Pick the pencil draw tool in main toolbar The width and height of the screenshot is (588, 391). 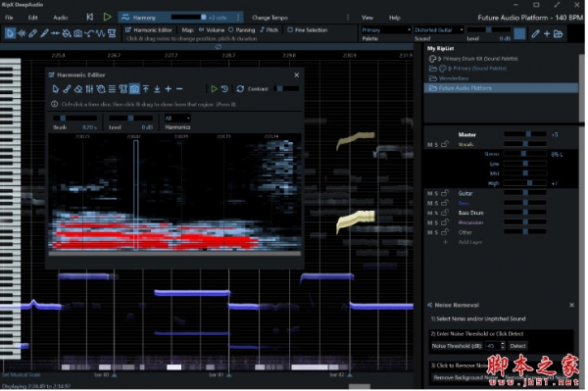33,33
